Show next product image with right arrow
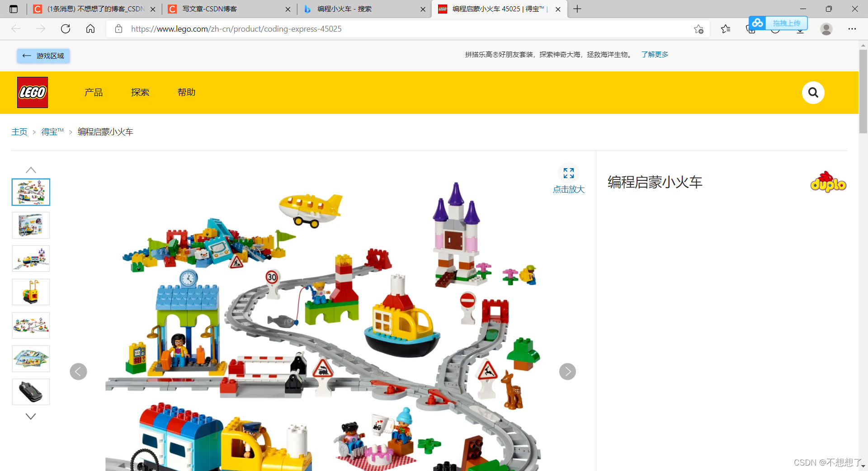 567,372
